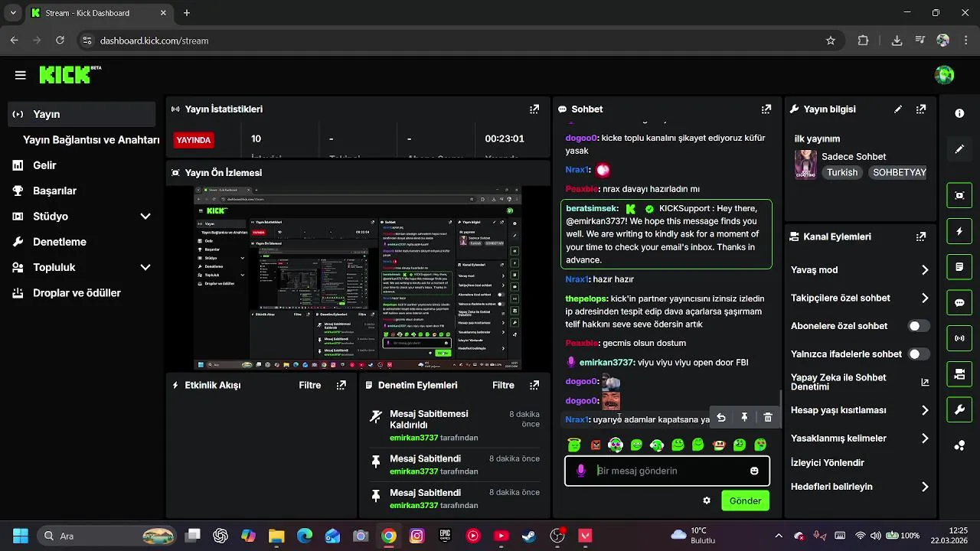Click the Turkish language tag
Viewport: 980px width, 551px height.
pos(842,172)
